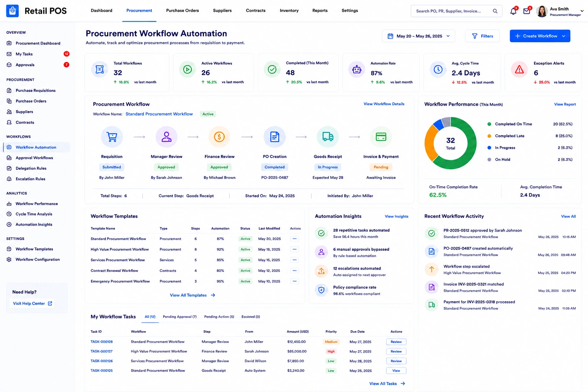
Task: Click the Retail POS logo icon
Action: pos(13,11)
